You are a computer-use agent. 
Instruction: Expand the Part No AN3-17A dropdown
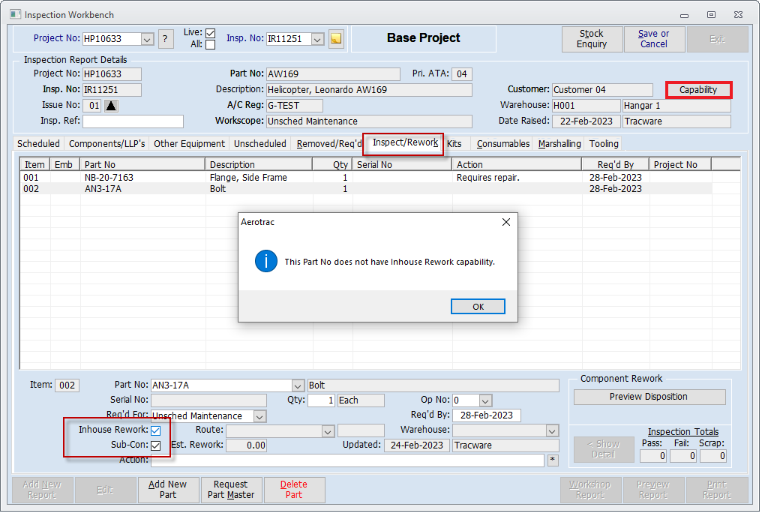click(298, 386)
